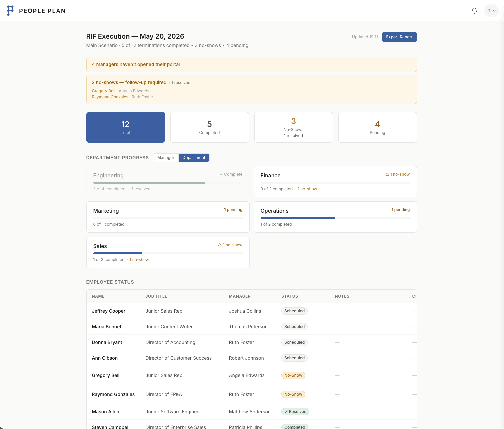Screen dimensions: 504x429
Task: Click the Junior Content Writer job title
Action: (x=169, y=327)
